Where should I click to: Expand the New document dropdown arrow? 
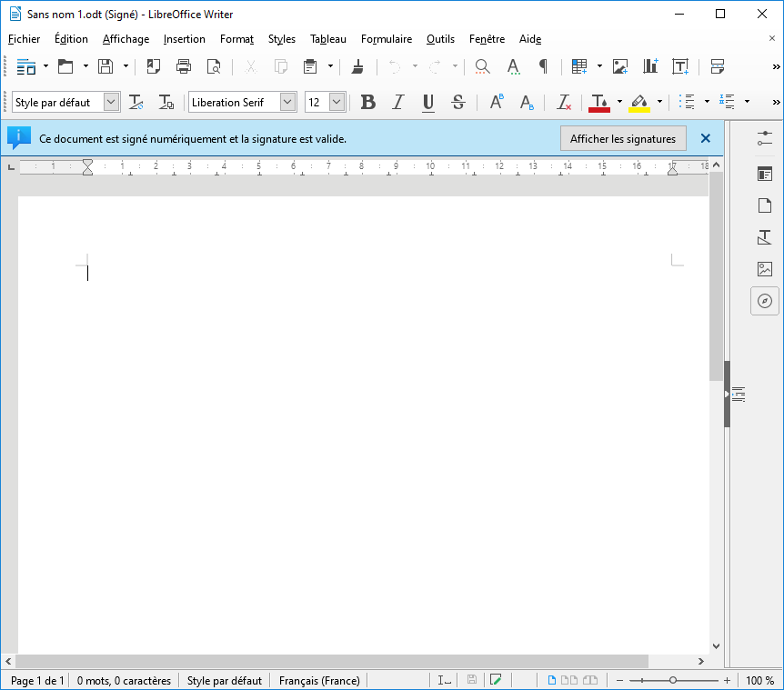tap(46, 66)
